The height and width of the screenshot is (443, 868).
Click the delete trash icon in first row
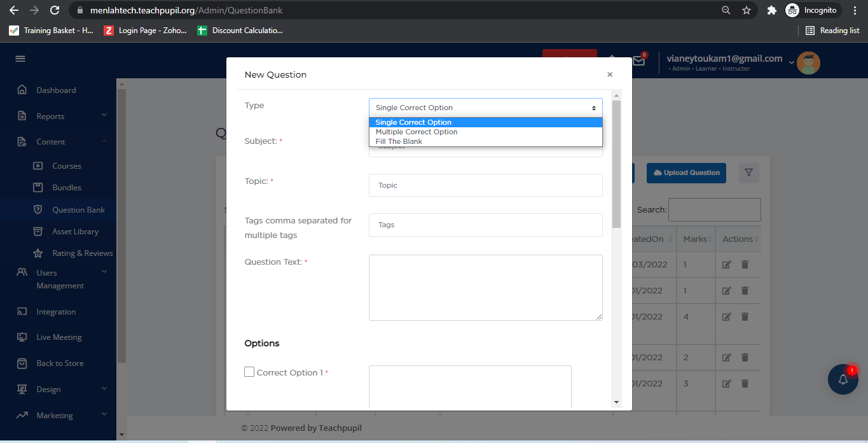click(x=745, y=265)
